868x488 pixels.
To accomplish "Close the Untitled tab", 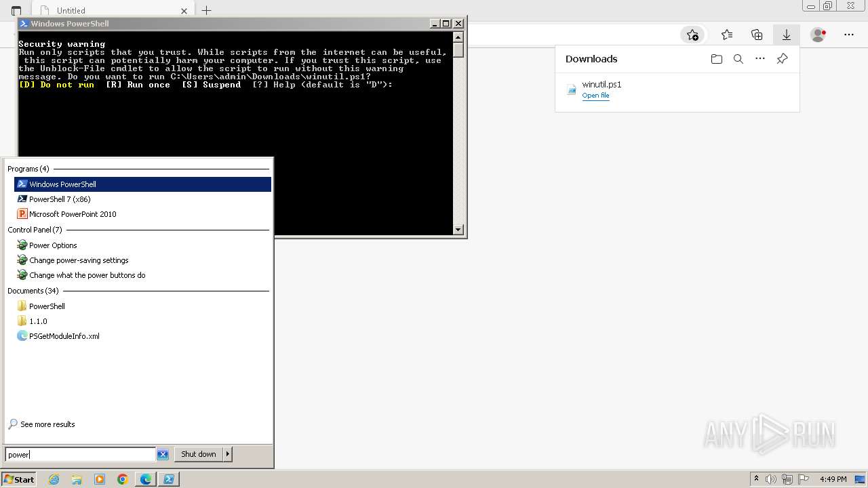I will [x=184, y=11].
